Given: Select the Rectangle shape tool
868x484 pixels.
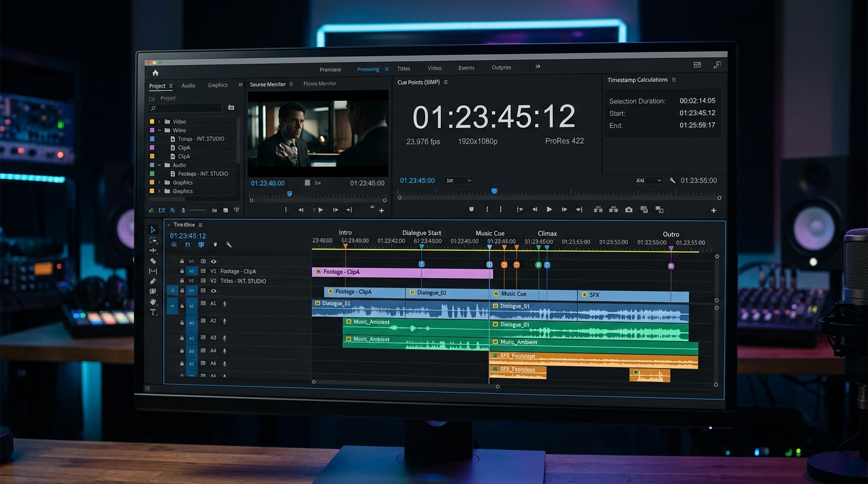Looking at the screenshot, I should point(153,291).
